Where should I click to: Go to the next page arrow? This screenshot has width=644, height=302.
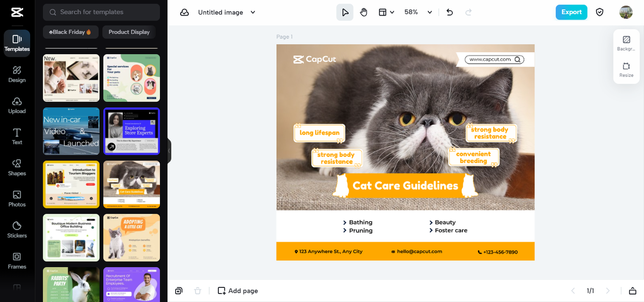tap(608, 290)
